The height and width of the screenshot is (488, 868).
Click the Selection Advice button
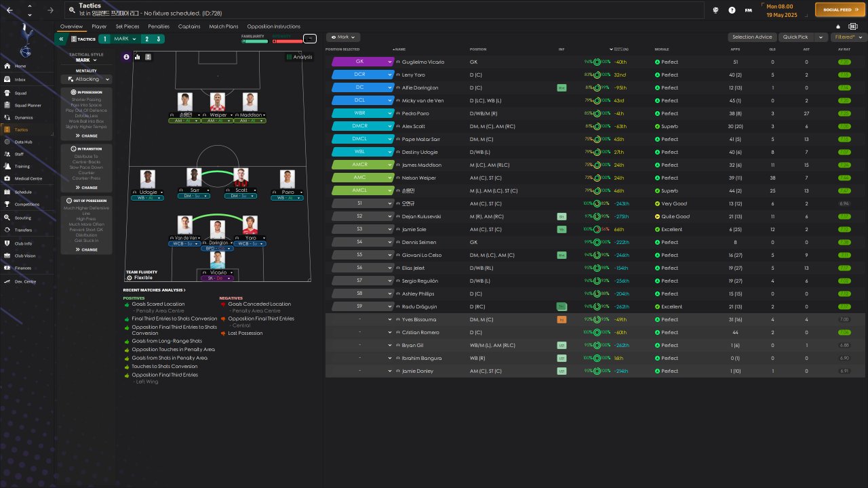[x=753, y=37]
